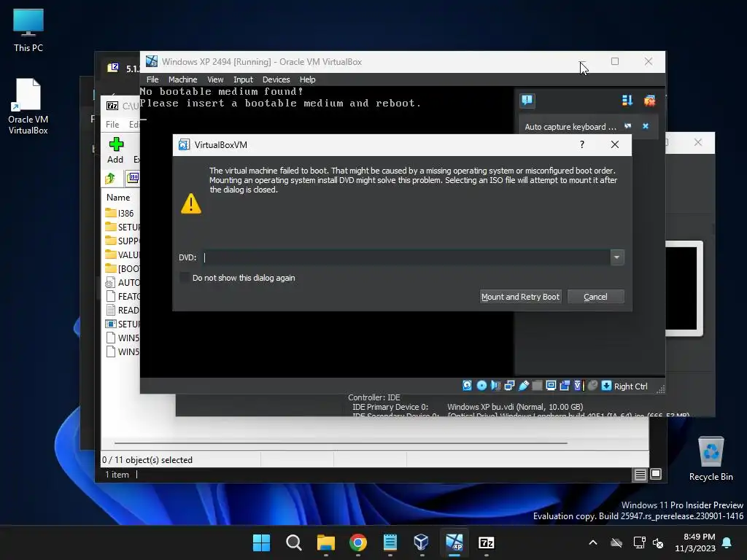The height and width of the screenshot is (560, 747).
Task: Open the View menu in VM window
Action: point(215,79)
